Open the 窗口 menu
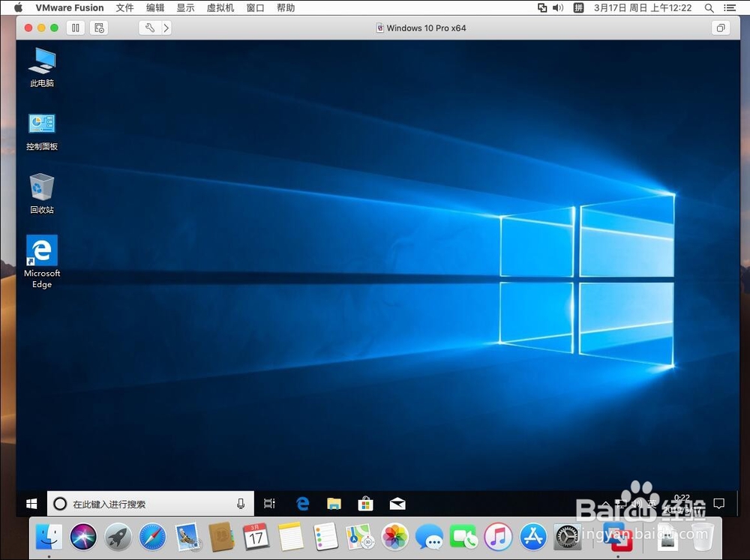 [255, 7]
